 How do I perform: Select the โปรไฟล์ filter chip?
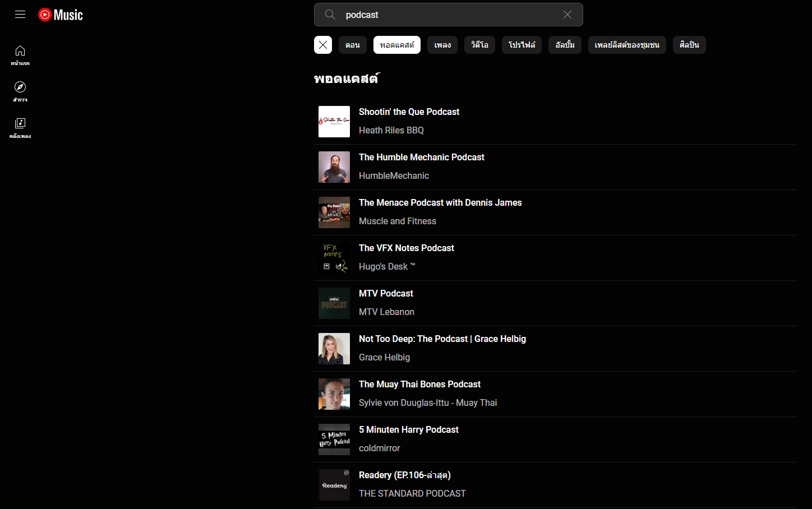click(522, 45)
